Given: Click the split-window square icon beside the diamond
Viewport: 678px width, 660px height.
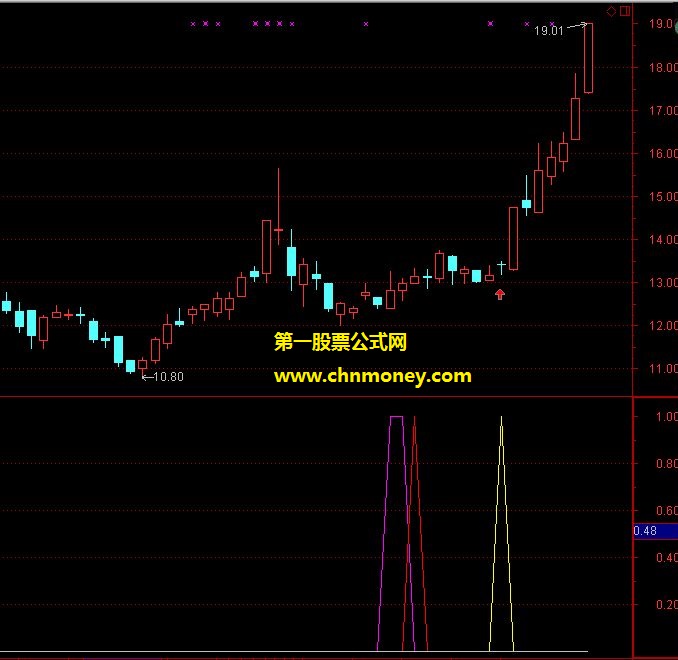Looking at the screenshot, I should [624, 11].
